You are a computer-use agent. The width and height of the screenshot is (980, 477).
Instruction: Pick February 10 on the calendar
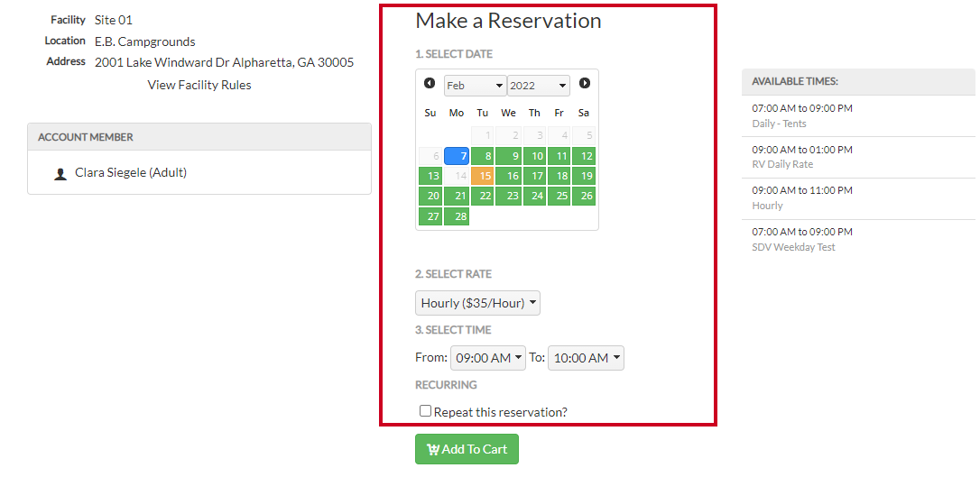(x=534, y=156)
